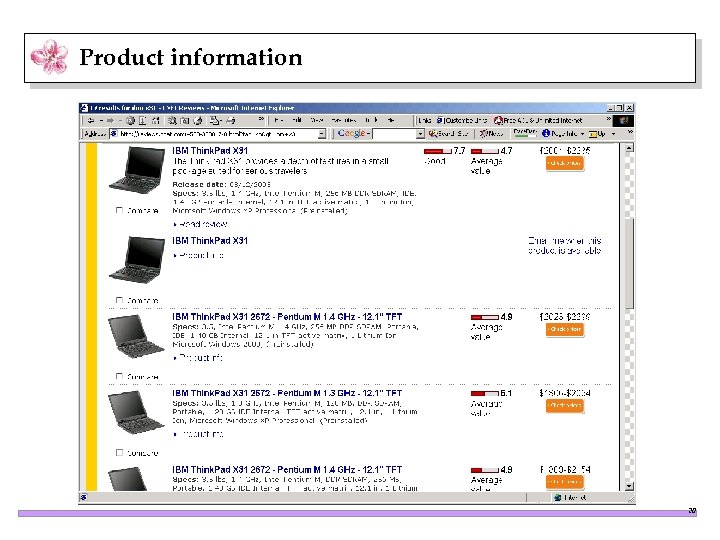Expand the Links bar overflow chevron
Image resolution: width=720 pixels, height=540 pixels.
(x=609, y=119)
